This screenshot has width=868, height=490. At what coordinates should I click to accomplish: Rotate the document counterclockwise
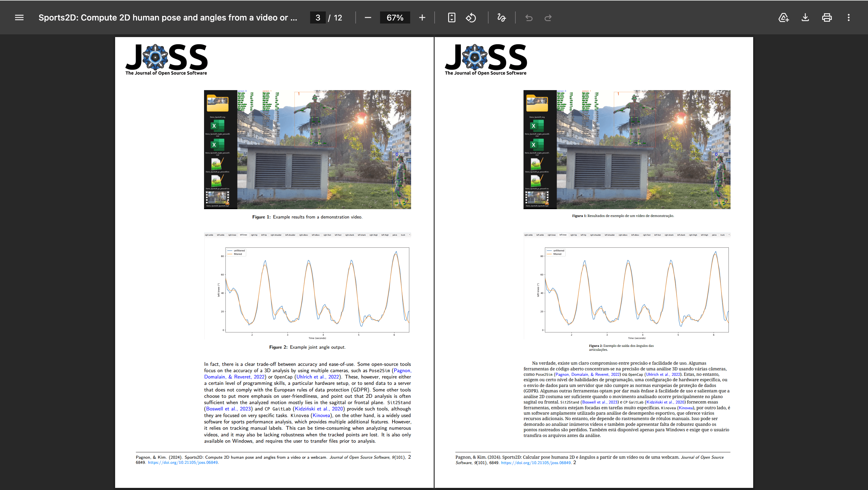point(471,17)
